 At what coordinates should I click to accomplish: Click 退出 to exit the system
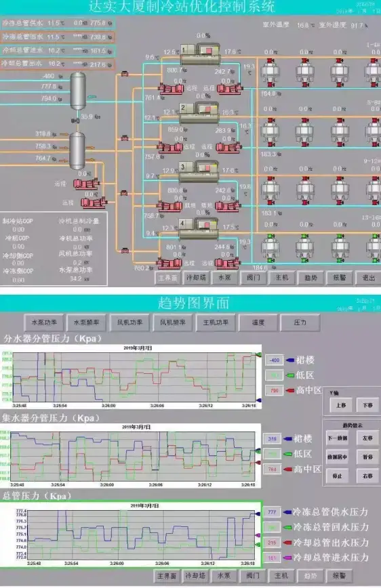click(368, 278)
